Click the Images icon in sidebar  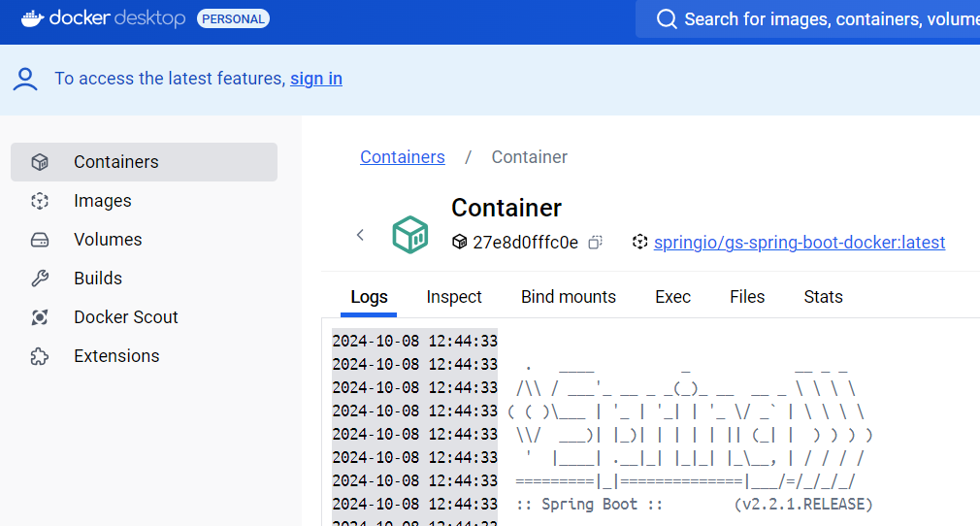[x=40, y=201]
